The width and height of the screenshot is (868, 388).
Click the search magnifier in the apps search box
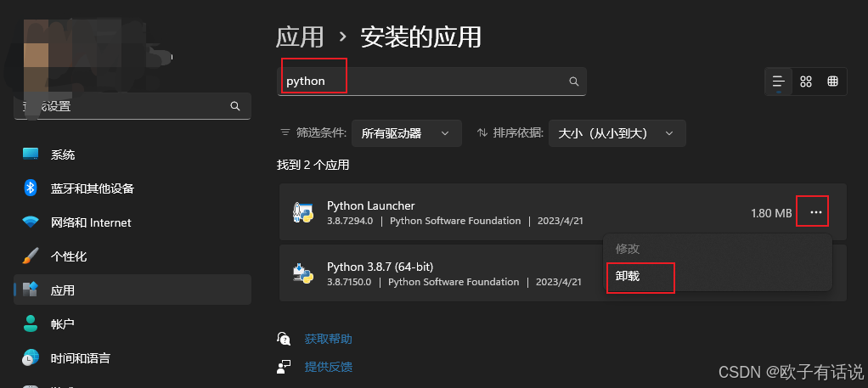[574, 82]
